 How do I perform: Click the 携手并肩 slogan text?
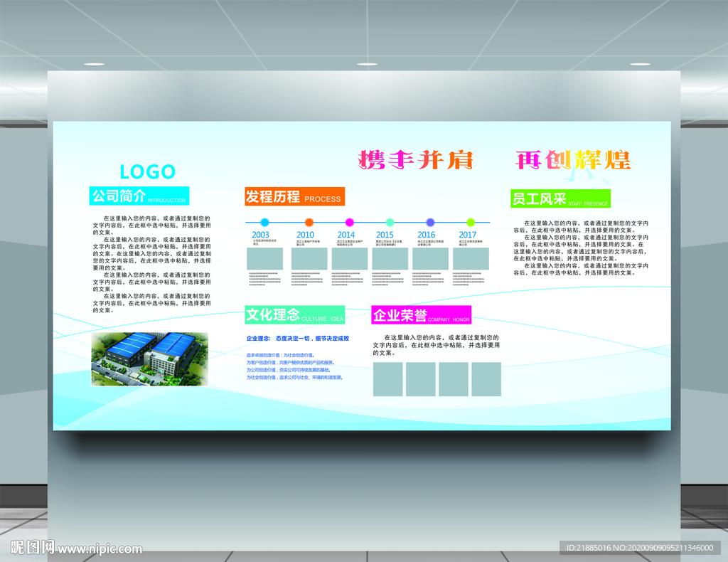tap(415, 160)
